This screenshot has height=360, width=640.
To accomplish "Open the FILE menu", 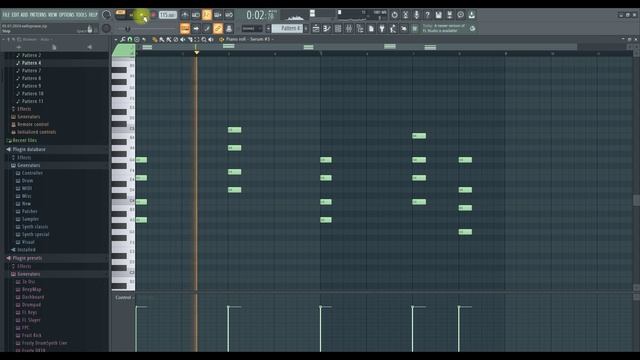I will click(x=6, y=15).
